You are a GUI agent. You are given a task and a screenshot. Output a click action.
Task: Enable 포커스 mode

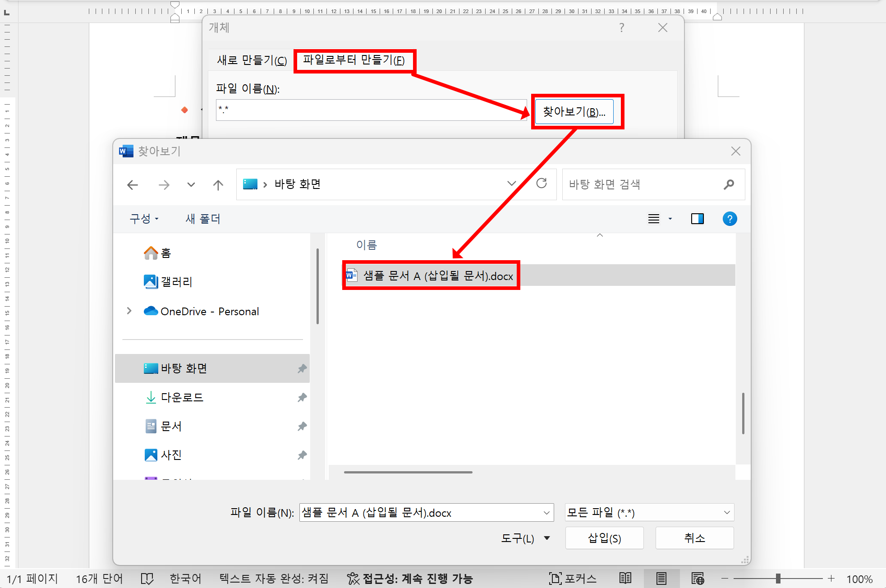[x=573, y=579]
